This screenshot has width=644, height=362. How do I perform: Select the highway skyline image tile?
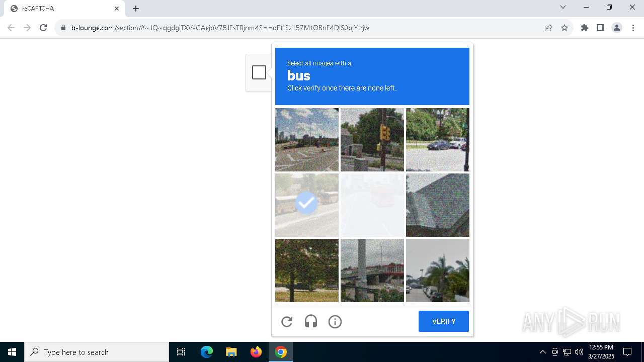(x=307, y=140)
